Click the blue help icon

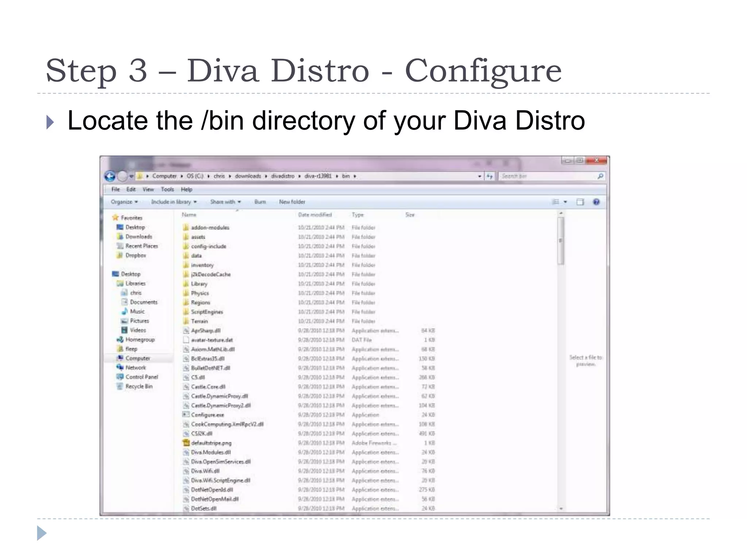(x=596, y=202)
